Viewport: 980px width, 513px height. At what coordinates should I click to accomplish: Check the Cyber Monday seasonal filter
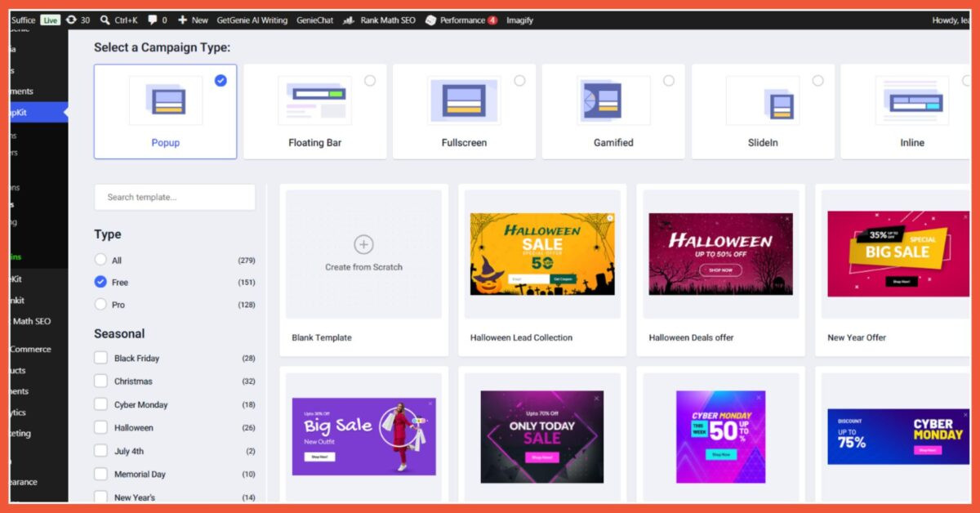pos(100,404)
